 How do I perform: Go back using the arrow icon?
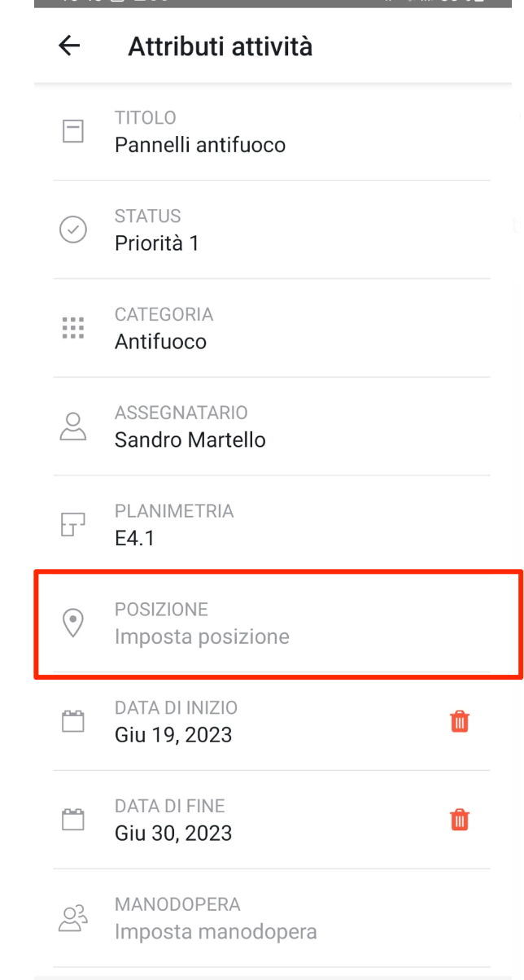click(x=70, y=46)
